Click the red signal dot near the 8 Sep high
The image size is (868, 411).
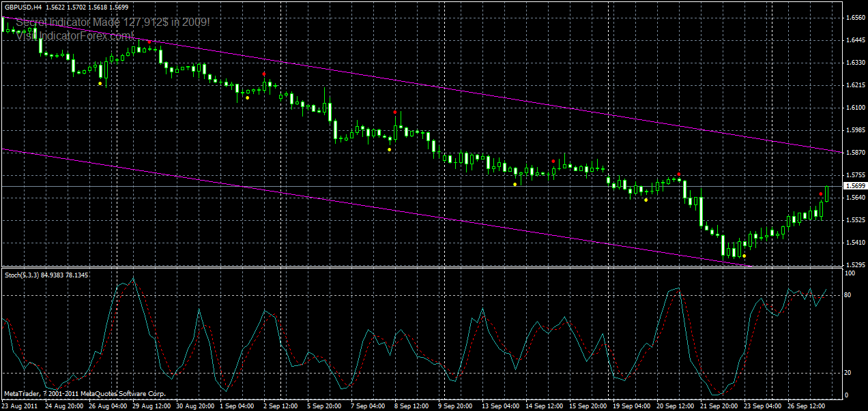[395, 112]
